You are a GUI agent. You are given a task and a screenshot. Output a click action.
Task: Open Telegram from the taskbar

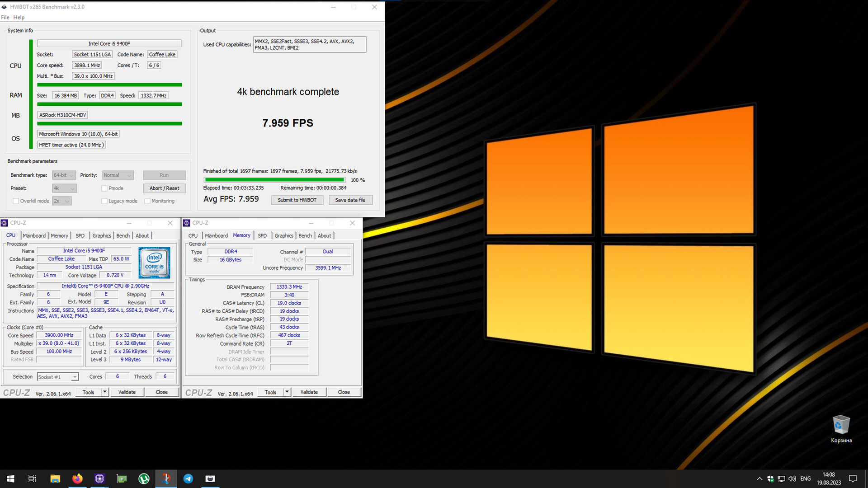click(188, 479)
